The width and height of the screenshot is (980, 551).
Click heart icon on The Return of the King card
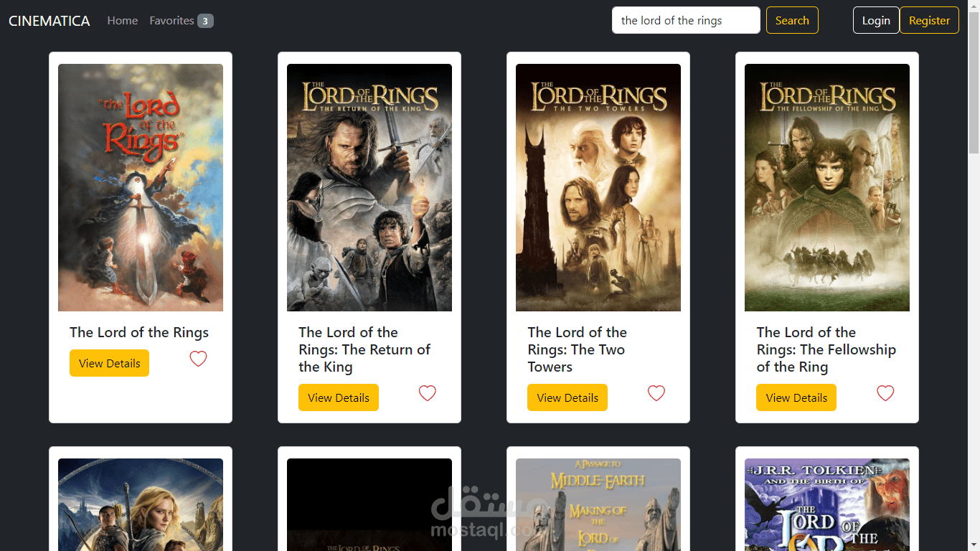(427, 393)
